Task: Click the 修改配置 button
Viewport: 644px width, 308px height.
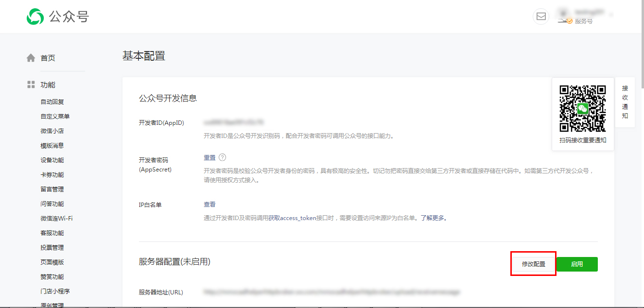Action: (x=533, y=263)
